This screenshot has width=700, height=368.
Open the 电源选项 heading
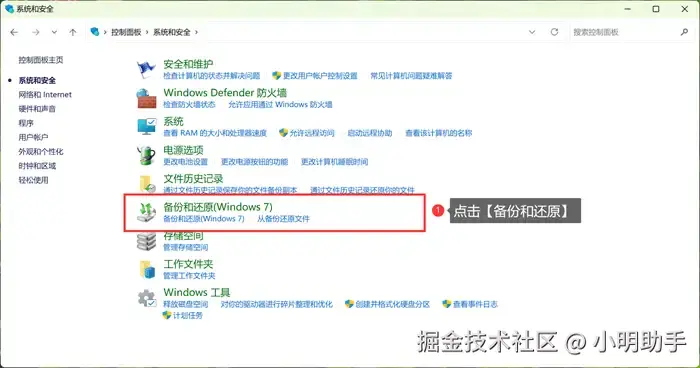pos(183,150)
